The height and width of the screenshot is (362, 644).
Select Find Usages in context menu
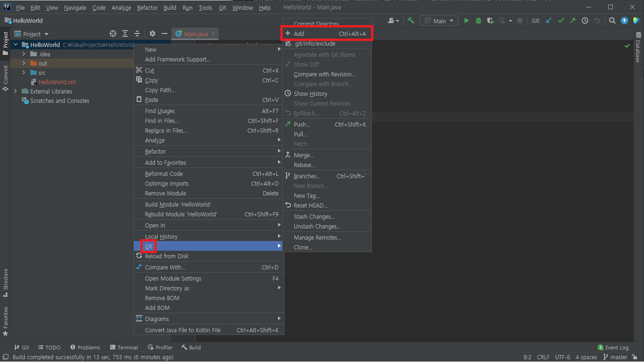click(x=208, y=111)
